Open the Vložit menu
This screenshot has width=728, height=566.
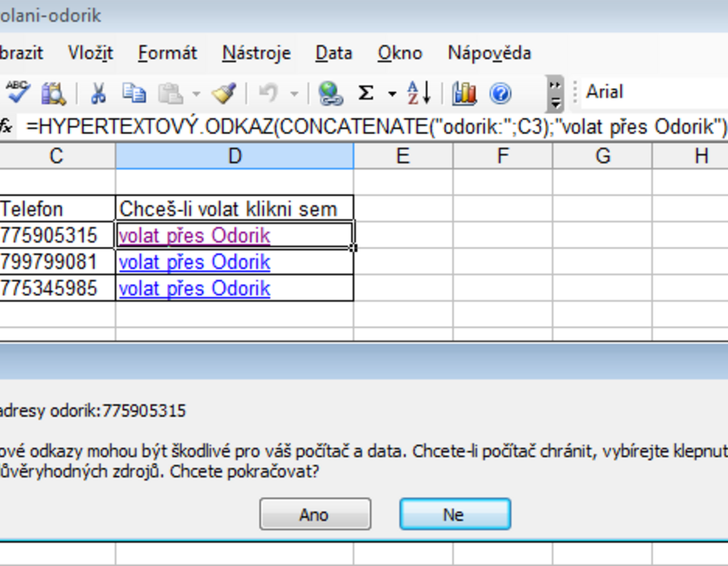(91, 53)
